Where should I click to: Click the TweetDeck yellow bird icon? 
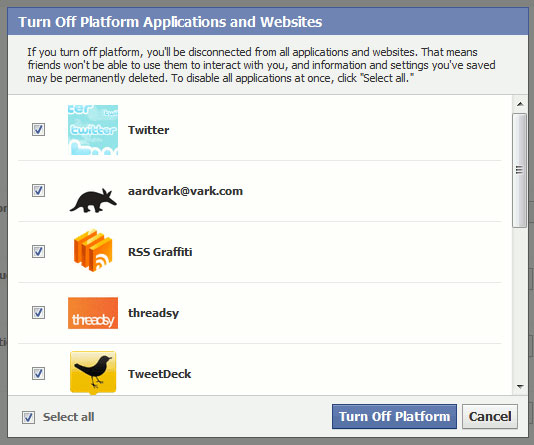coord(93,373)
